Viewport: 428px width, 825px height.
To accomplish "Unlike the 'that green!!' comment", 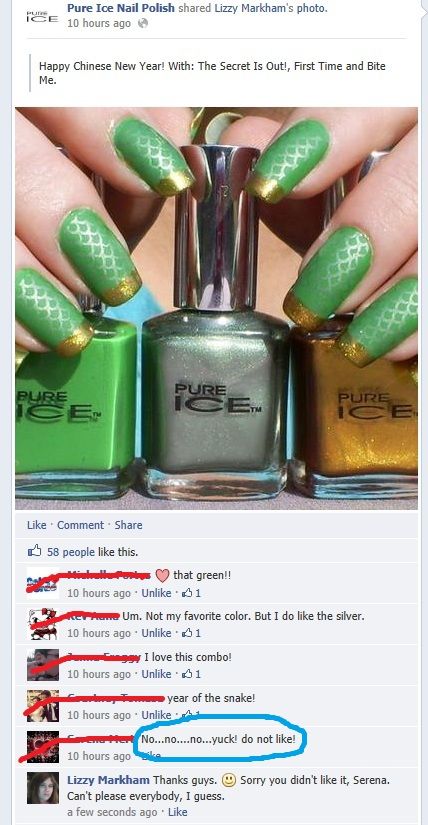I will (156, 593).
